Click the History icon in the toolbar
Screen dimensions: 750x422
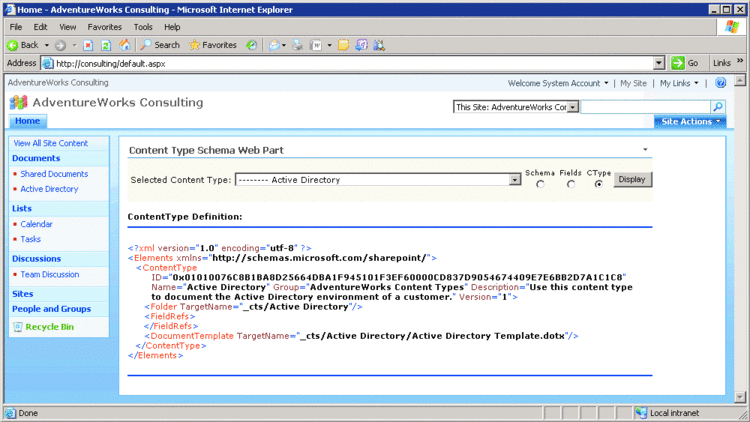251,45
